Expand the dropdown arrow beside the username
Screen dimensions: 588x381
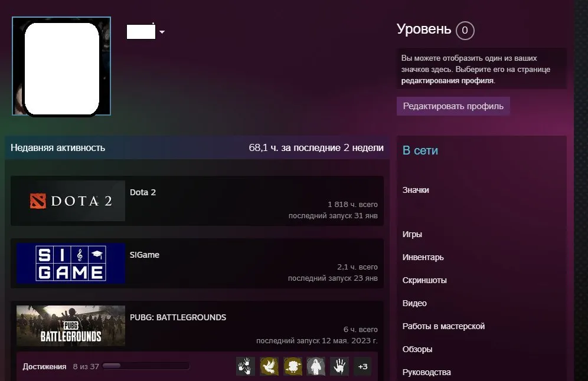click(162, 32)
